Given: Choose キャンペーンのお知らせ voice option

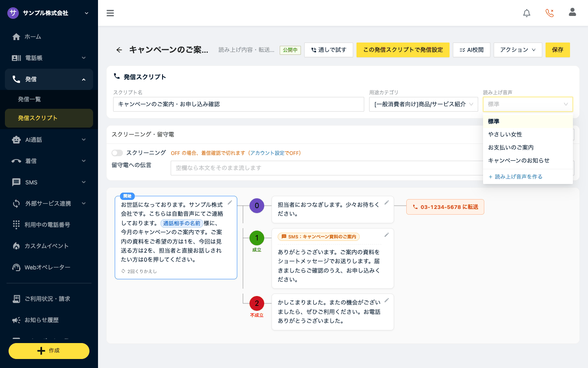Looking at the screenshot, I should (528, 161).
